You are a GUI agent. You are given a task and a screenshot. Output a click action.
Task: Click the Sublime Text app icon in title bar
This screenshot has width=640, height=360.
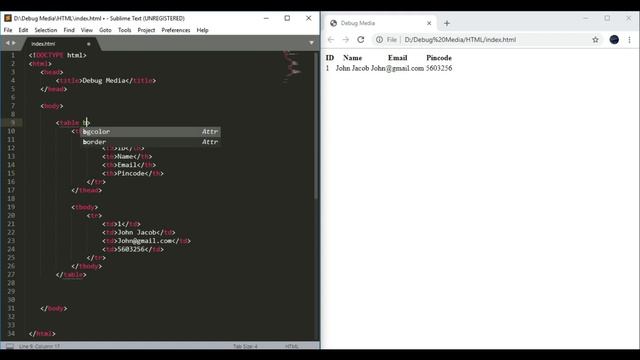point(8,18)
